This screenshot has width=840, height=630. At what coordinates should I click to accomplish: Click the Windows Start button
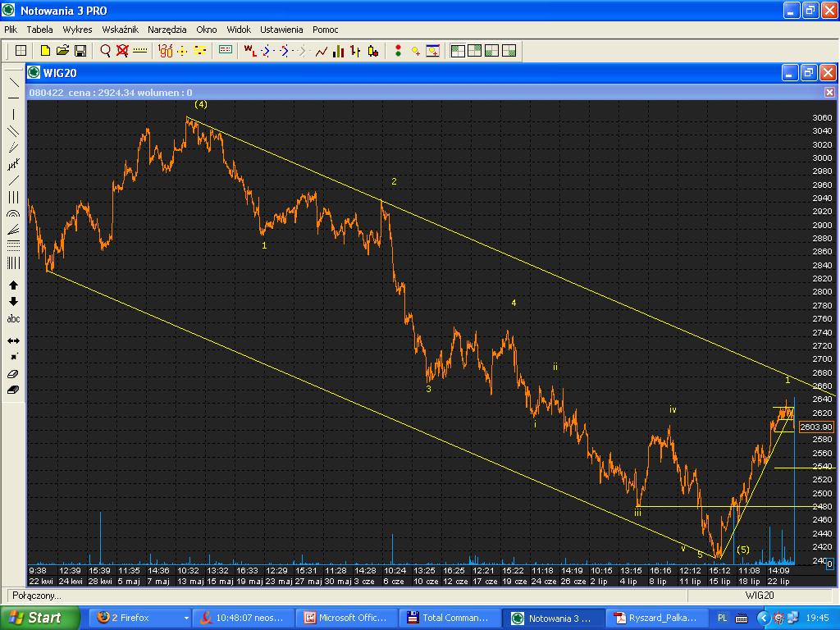39,618
